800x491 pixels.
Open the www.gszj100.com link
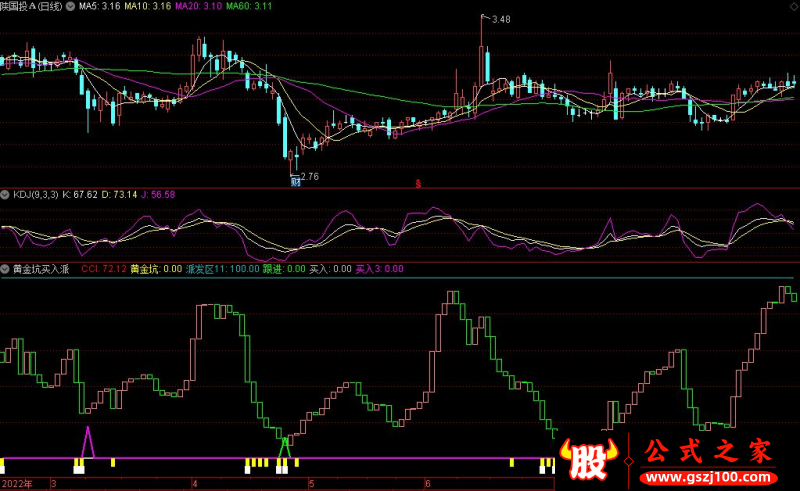pos(708,478)
